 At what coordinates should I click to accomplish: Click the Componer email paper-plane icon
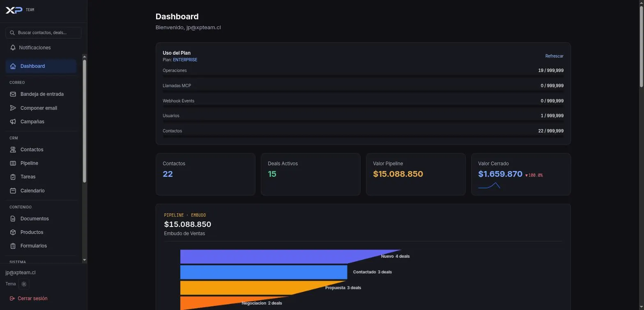pos(13,108)
